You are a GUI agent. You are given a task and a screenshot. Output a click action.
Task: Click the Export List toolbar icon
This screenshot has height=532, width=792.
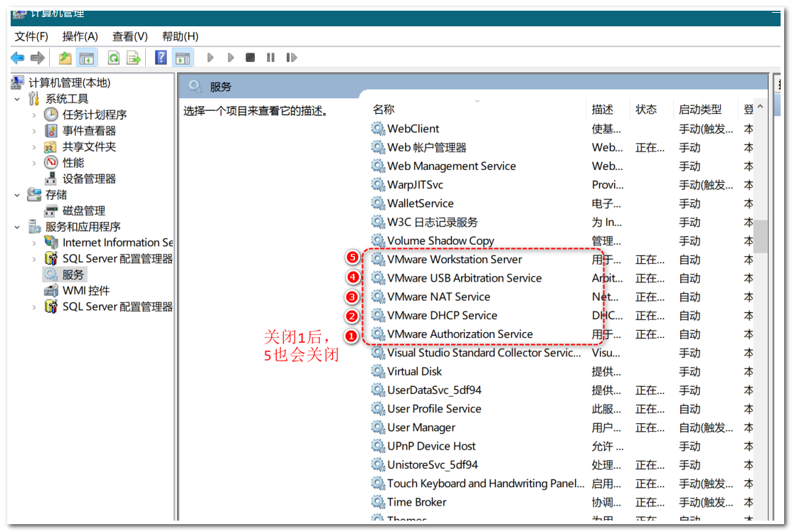(133, 58)
